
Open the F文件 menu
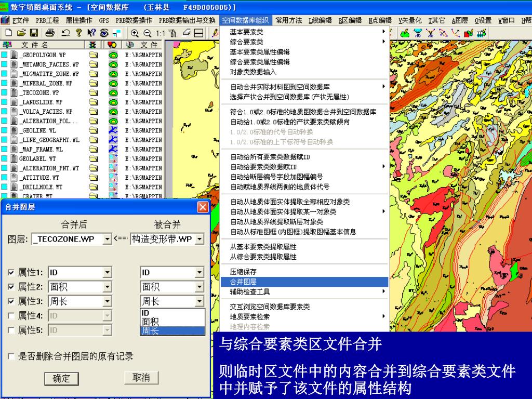click(20, 20)
